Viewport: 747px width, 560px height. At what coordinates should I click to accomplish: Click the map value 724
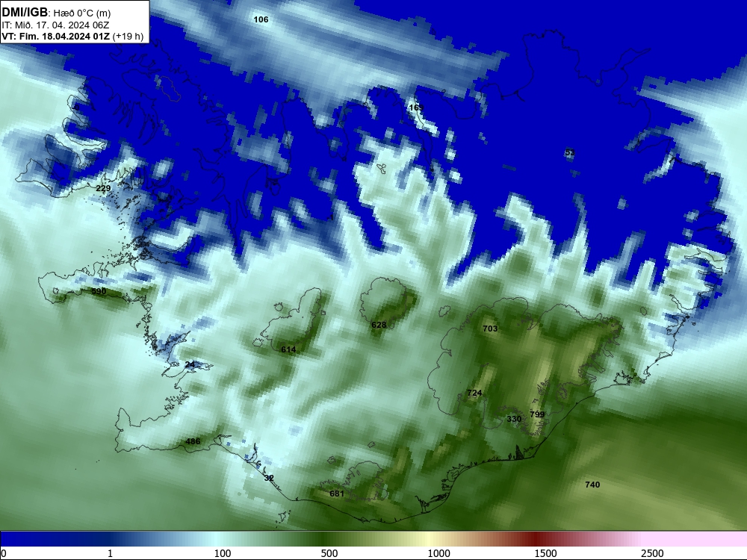tap(474, 393)
